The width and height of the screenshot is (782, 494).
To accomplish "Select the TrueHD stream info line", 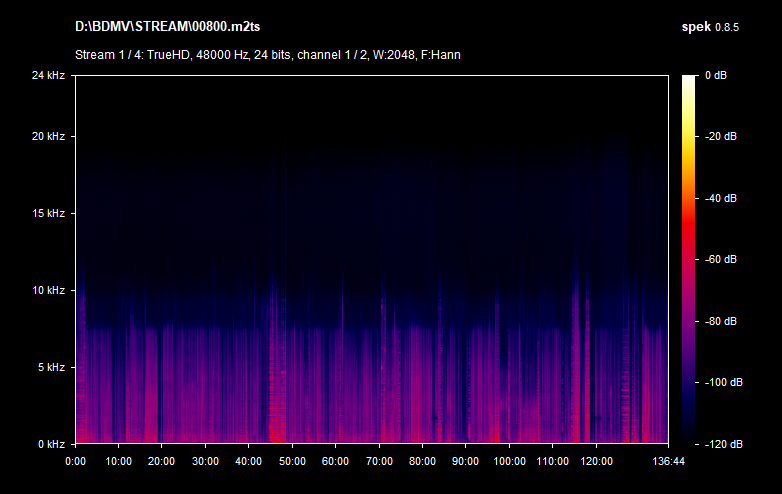I will (267, 54).
